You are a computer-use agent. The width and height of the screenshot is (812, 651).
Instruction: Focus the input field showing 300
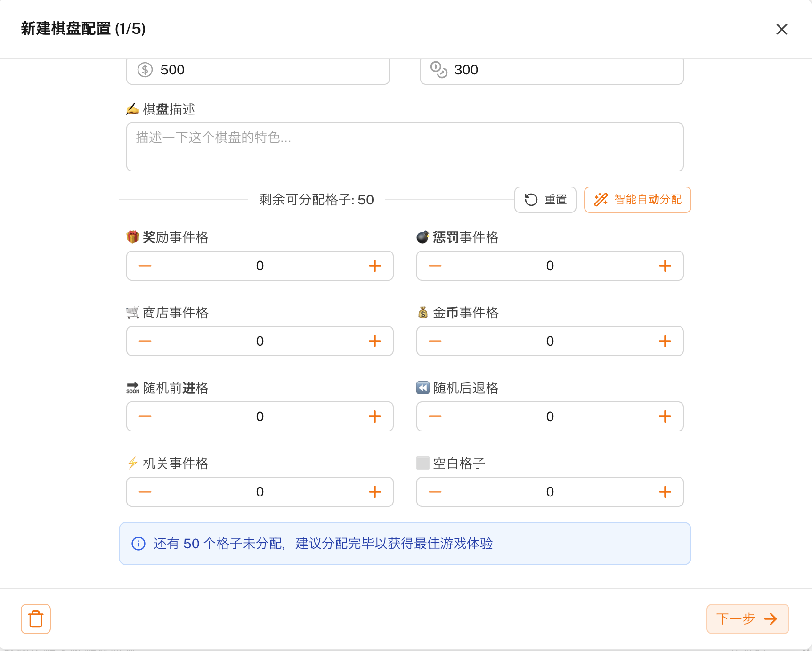[x=560, y=70]
